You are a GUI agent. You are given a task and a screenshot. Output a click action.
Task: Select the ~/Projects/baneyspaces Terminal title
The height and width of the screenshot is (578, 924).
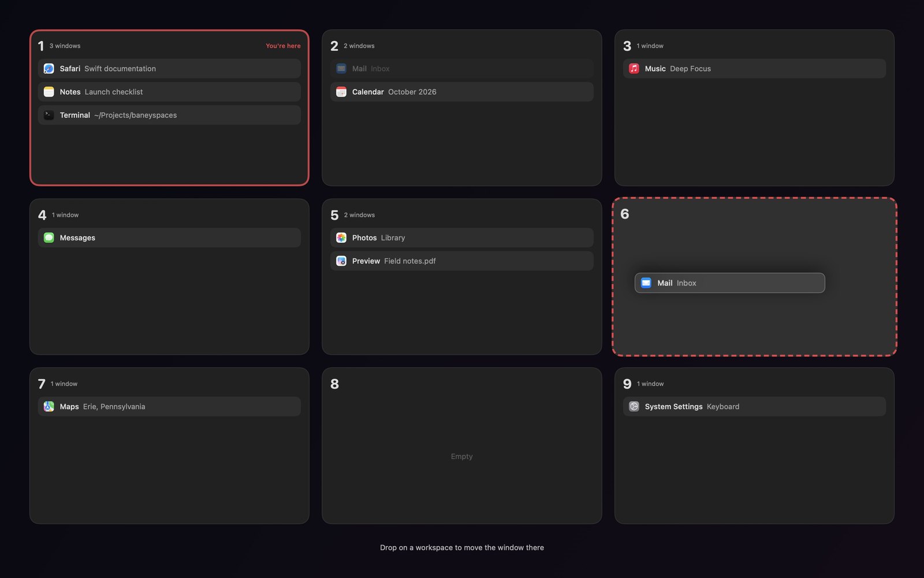[x=136, y=115]
